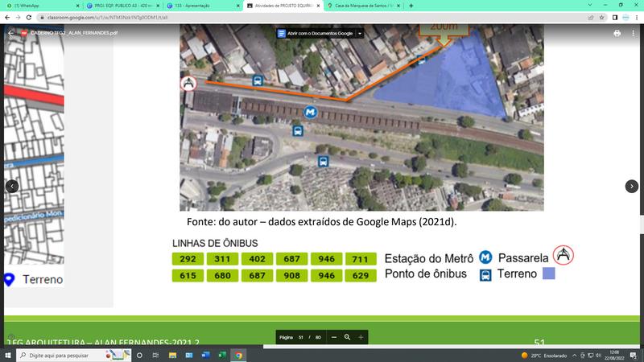This screenshot has height=362, width=644.
Task: Share this page from the address bar
Action: click(x=591, y=17)
